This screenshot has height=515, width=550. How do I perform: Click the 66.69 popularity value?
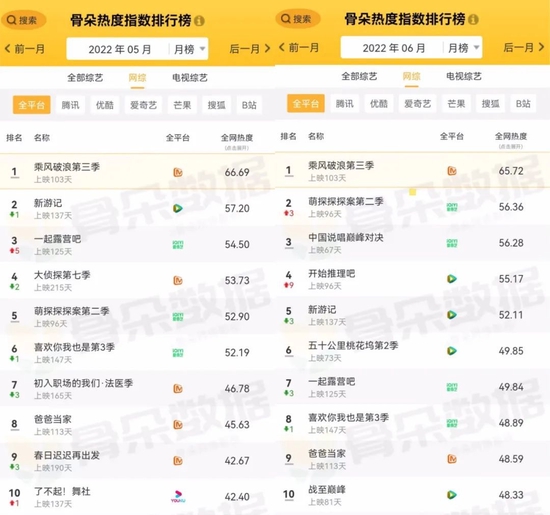tap(237, 172)
